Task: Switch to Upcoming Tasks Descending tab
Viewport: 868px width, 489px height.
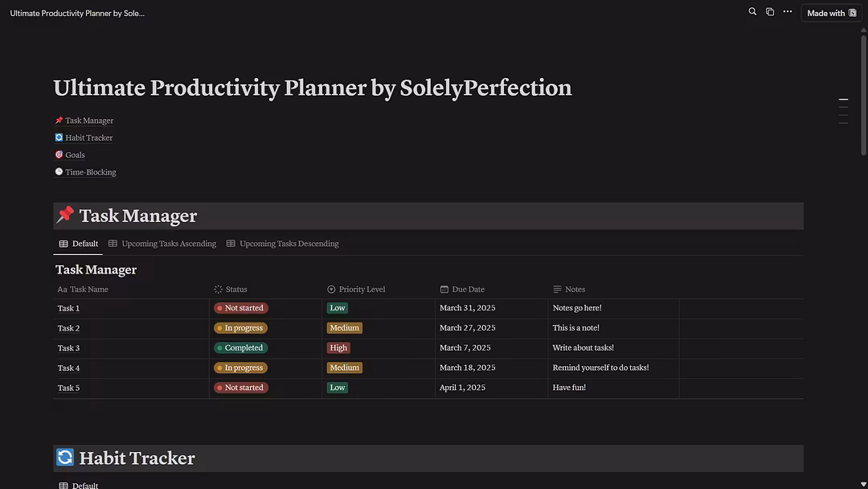Action: tap(289, 244)
